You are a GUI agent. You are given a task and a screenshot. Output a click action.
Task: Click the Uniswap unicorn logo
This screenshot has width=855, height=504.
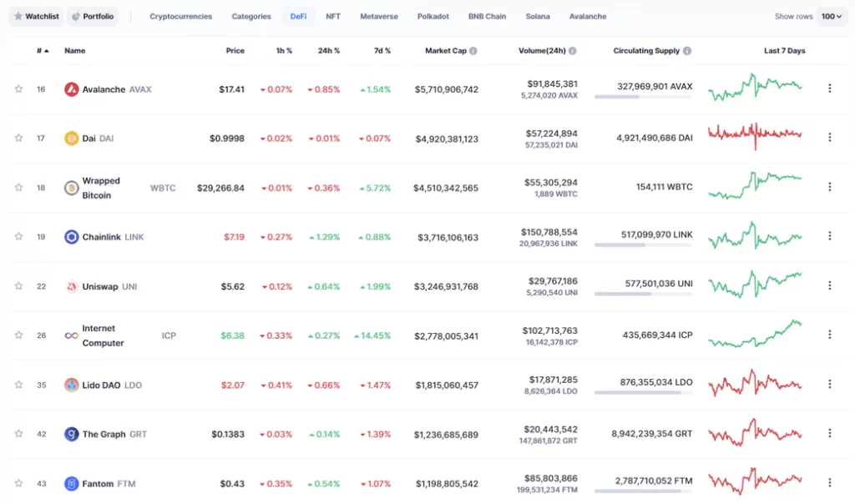click(72, 286)
